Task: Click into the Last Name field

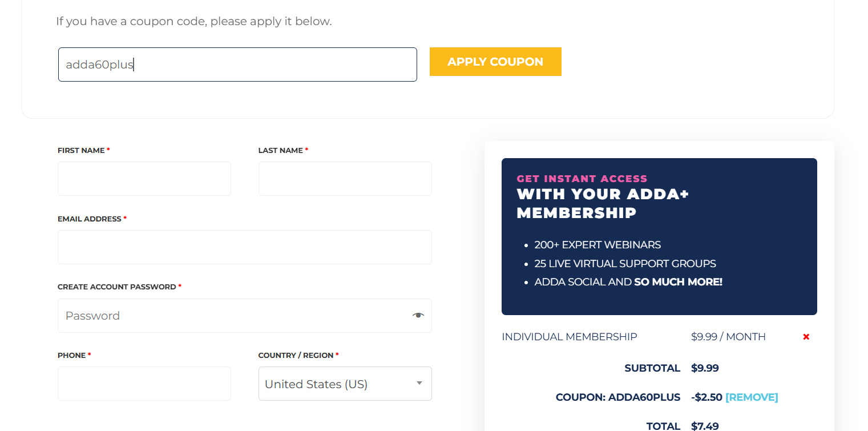Action: click(345, 179)
